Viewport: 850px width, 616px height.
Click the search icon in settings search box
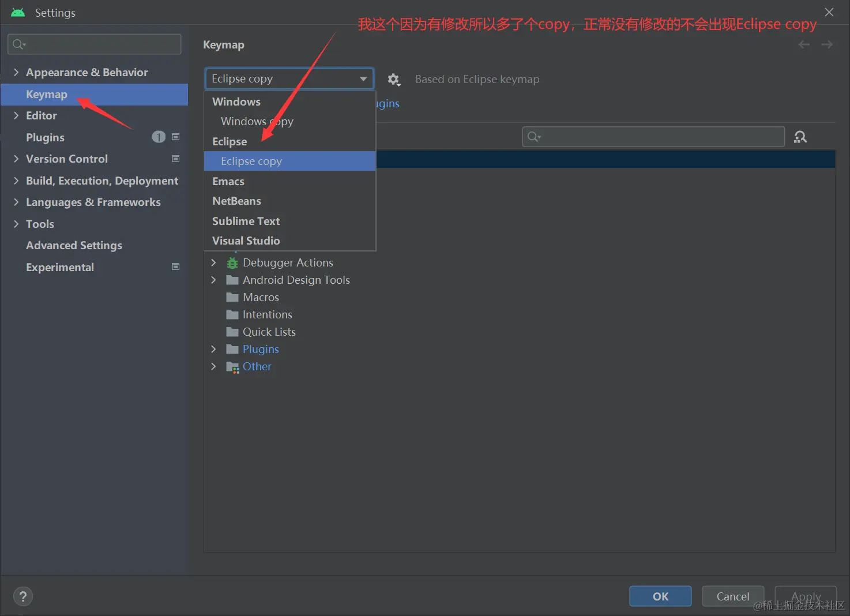pos(18,44)
